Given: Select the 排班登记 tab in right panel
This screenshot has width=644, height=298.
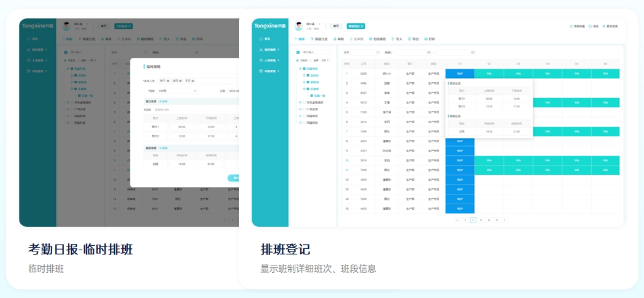Looking at the screenshot, I should pos(356,26).
